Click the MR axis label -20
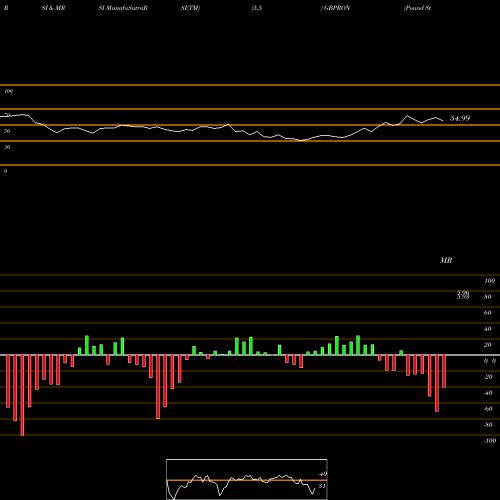500x500 pixels. [488, 377]
